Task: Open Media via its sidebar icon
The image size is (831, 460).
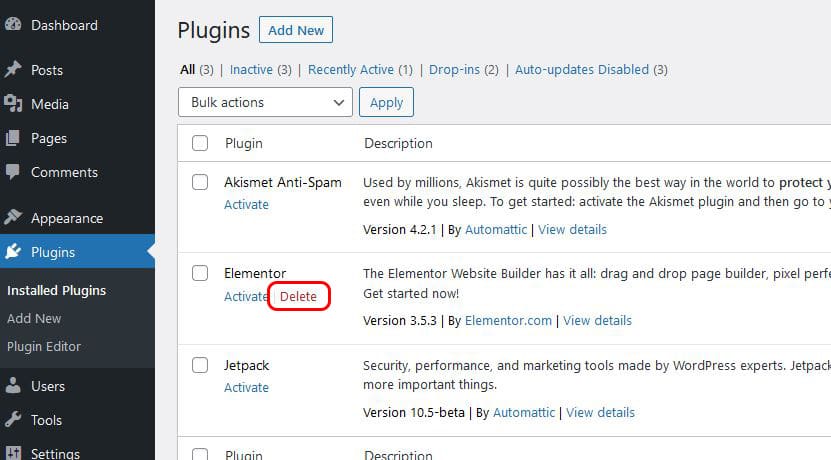Action: coord(14,104)
